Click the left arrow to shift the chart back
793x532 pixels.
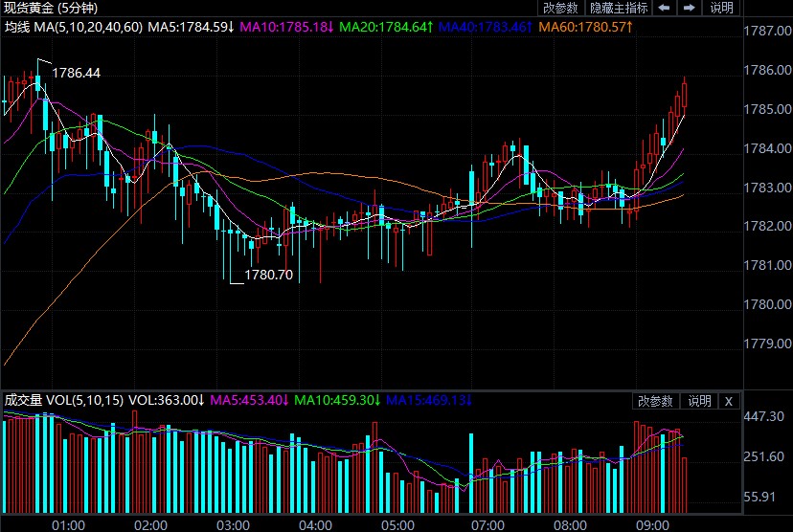(664, 8)
